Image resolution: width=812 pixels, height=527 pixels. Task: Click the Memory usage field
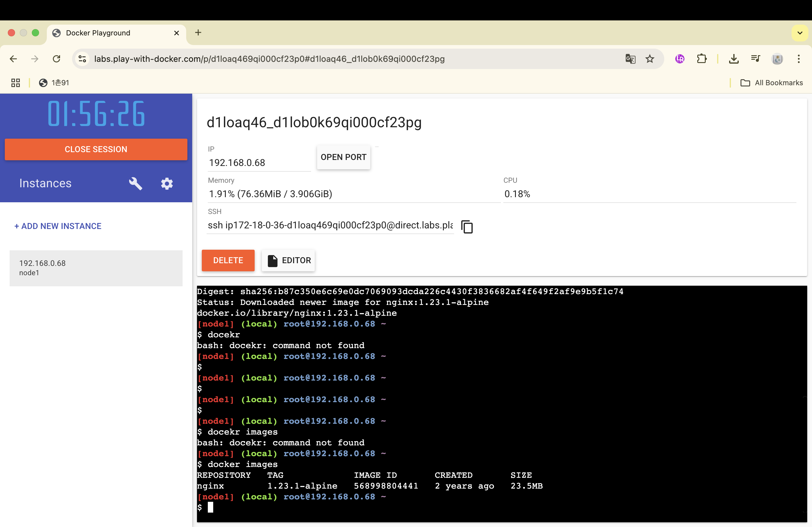point(354,194)
